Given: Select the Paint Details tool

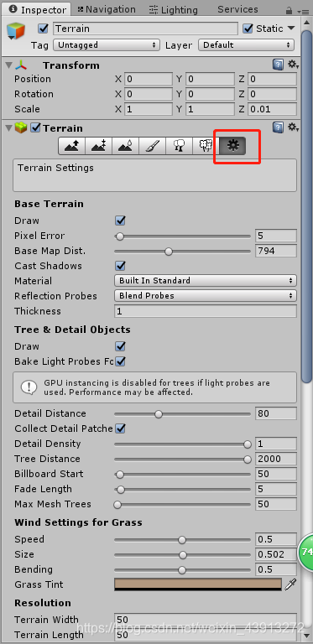Looking at the screenshot, I should (x=206, y=146).
